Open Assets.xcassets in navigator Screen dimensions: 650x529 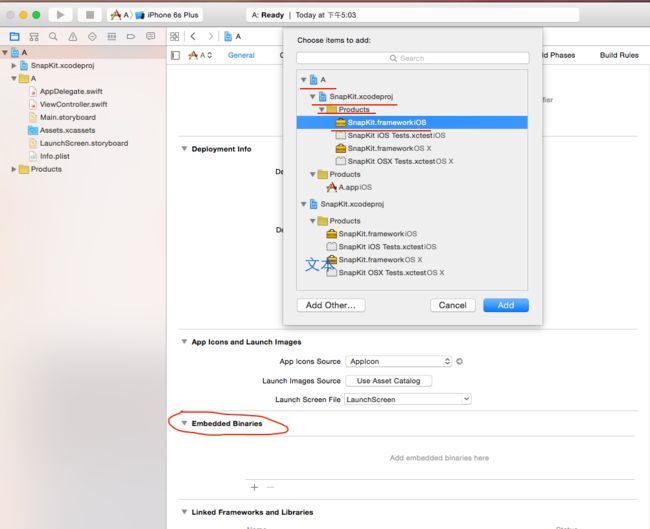pyautogui.click(x=62, y=130)
